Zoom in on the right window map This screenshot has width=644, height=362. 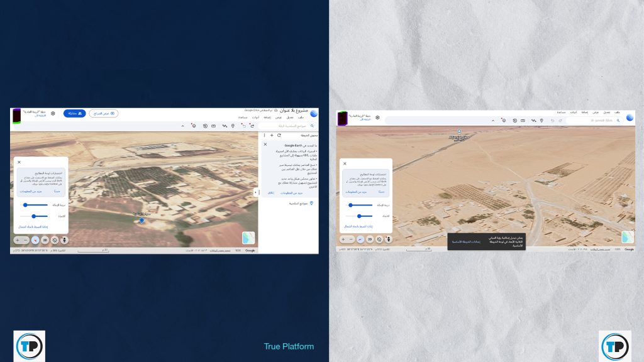pos(343,239)
